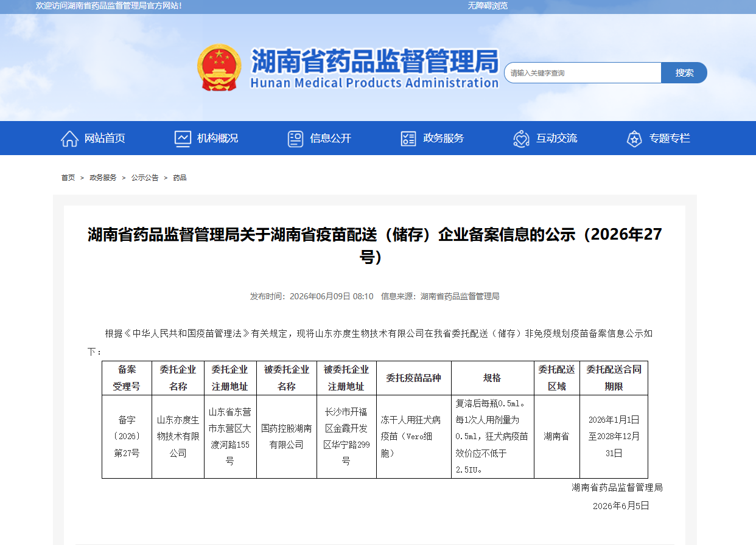Click the heart icon beside 互动交流

[522, 139]
